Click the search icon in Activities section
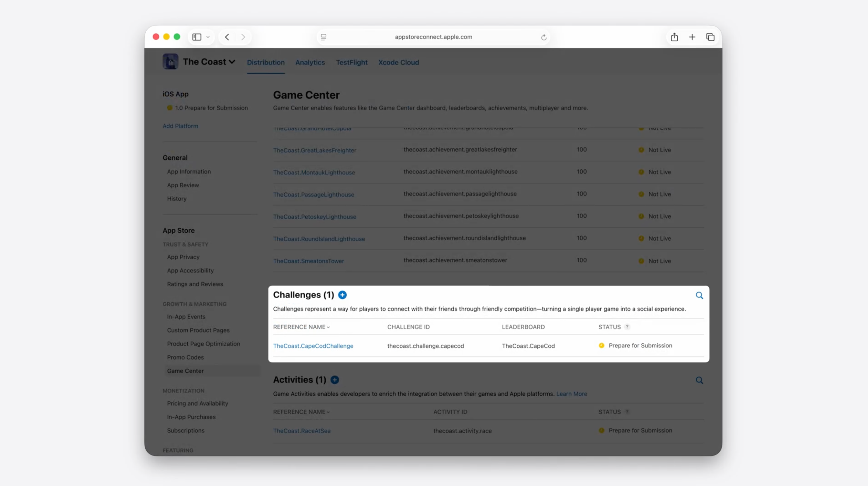Image resolution: width=868 pixels, height=486 pixels. pos(699,380)
